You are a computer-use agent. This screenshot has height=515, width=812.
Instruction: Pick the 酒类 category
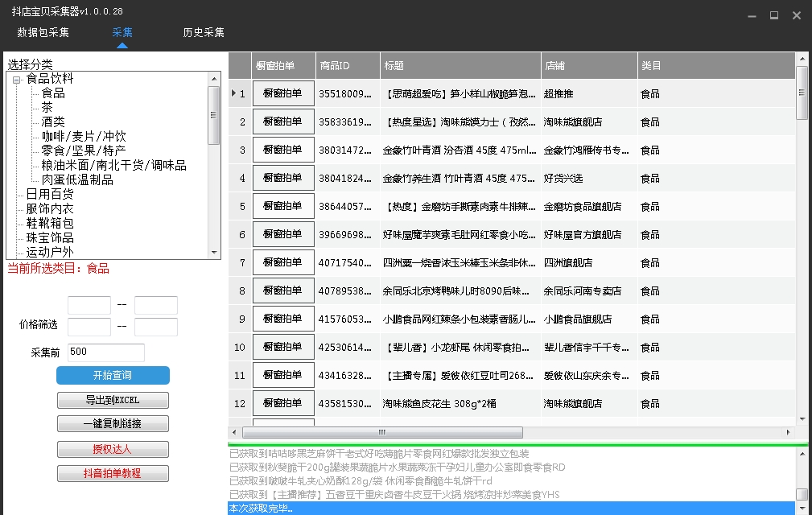[53, 122]
